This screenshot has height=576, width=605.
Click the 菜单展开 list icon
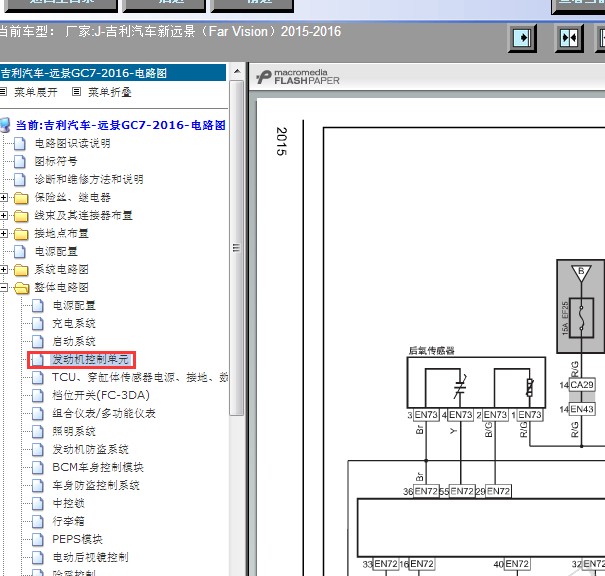3,92
